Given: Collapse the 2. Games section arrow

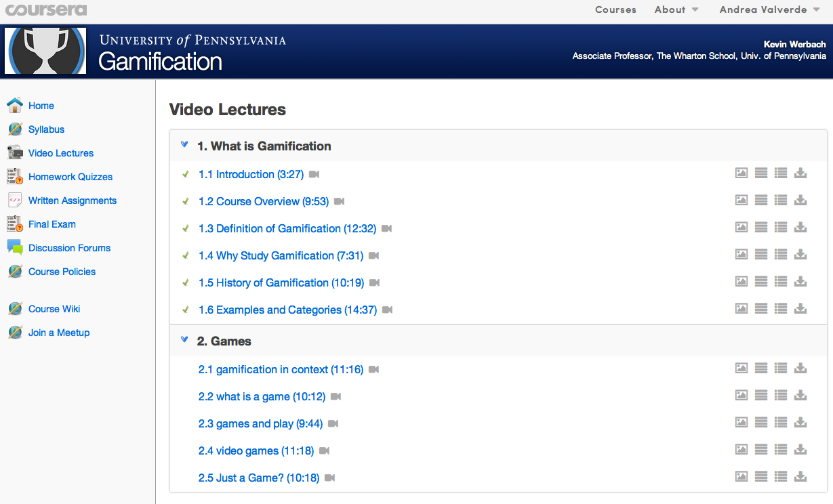Looking at the screenshot, I should [184, 340].
